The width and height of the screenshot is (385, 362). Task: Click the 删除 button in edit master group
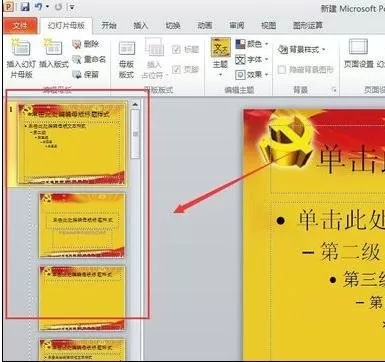[86, 44]
